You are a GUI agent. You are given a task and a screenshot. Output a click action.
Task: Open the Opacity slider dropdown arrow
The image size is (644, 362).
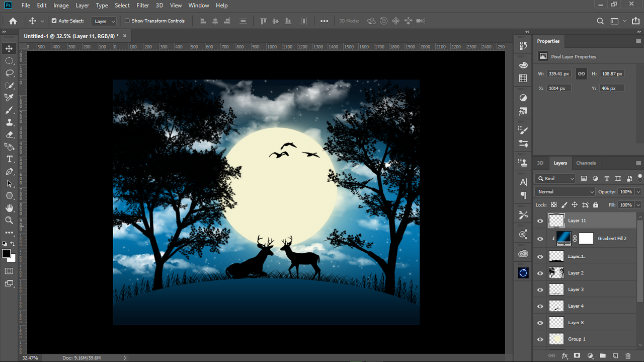(638, 192)
